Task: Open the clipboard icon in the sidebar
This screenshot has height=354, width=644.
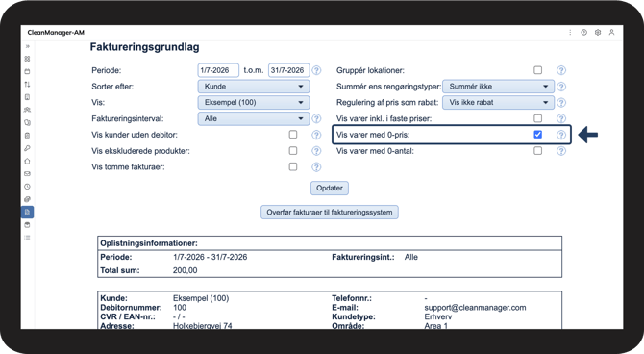Action: pyautogui.click(x=27, y=136)
